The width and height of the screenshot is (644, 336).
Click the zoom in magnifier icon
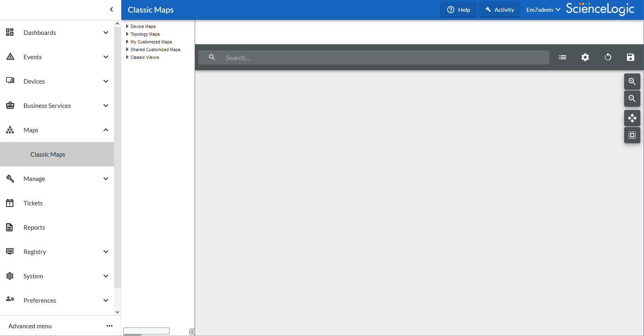pyautogui.click(x=632, y=82)
